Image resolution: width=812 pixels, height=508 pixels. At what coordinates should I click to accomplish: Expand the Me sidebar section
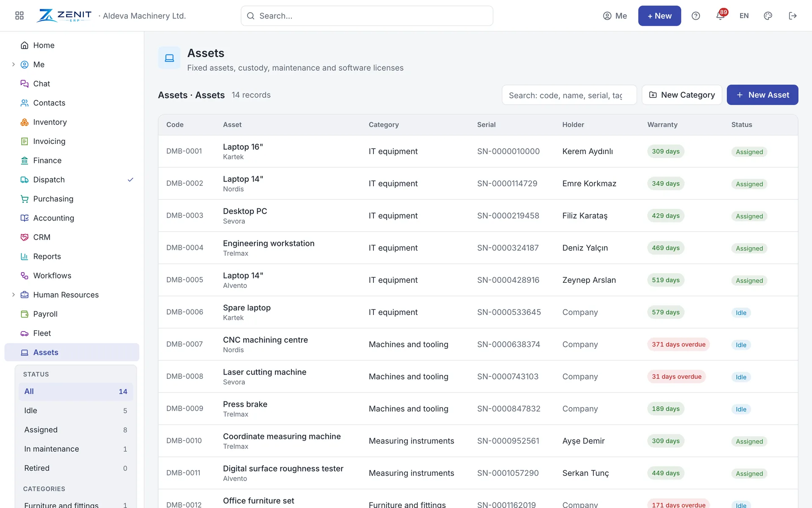[x=13, y=64]
